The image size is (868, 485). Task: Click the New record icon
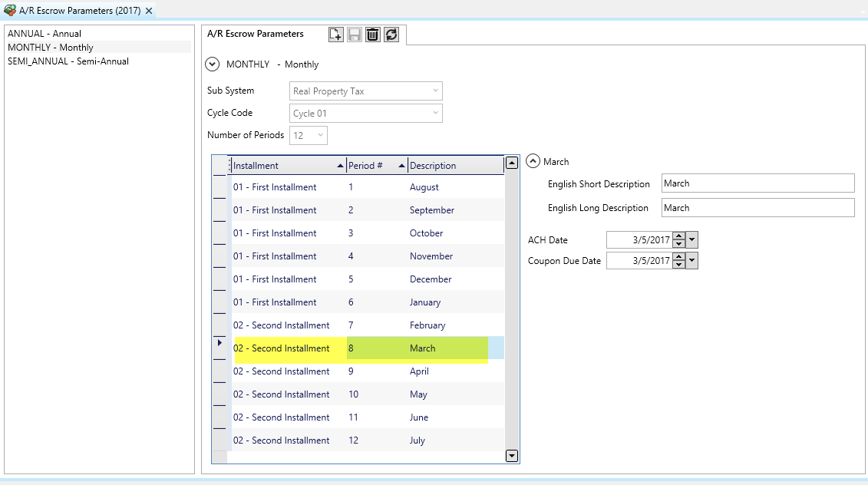coord(335,35)
